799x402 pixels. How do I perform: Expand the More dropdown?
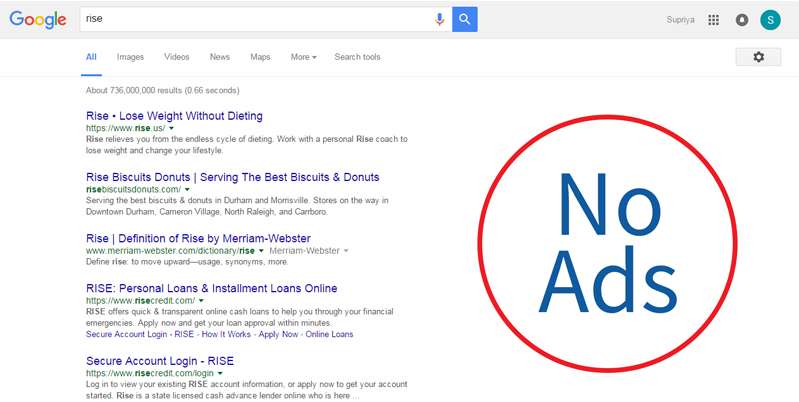304,57
